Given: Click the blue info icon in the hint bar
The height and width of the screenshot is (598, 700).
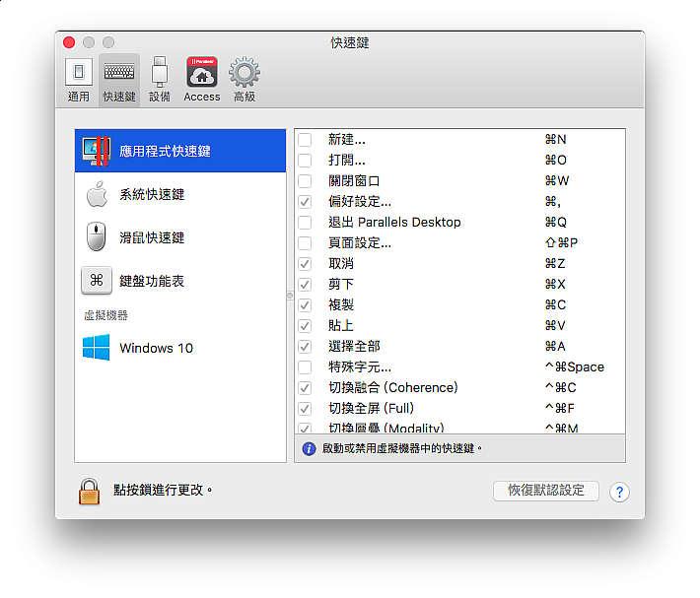Looking at the screenshot, I should tap(309, 448).
